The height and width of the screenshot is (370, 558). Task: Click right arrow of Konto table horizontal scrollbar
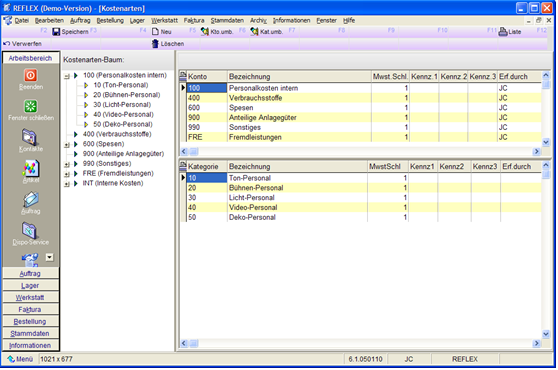click(x=536, y=152)
